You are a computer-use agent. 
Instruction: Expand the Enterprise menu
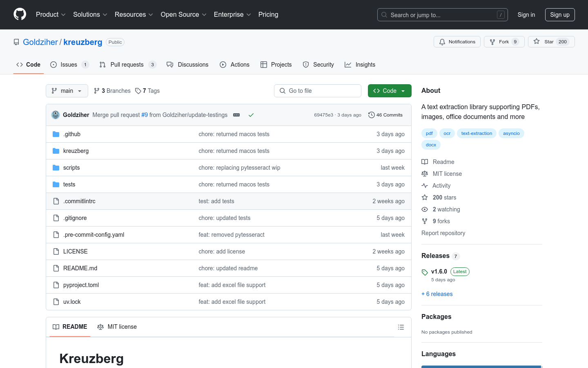click(x=232, y=15)
